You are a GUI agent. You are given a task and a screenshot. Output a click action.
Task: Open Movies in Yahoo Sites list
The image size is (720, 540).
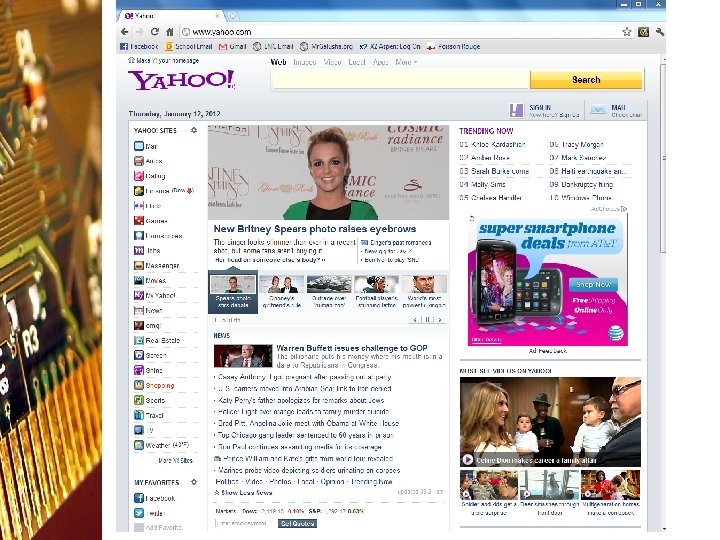click(x=150, y=281)
